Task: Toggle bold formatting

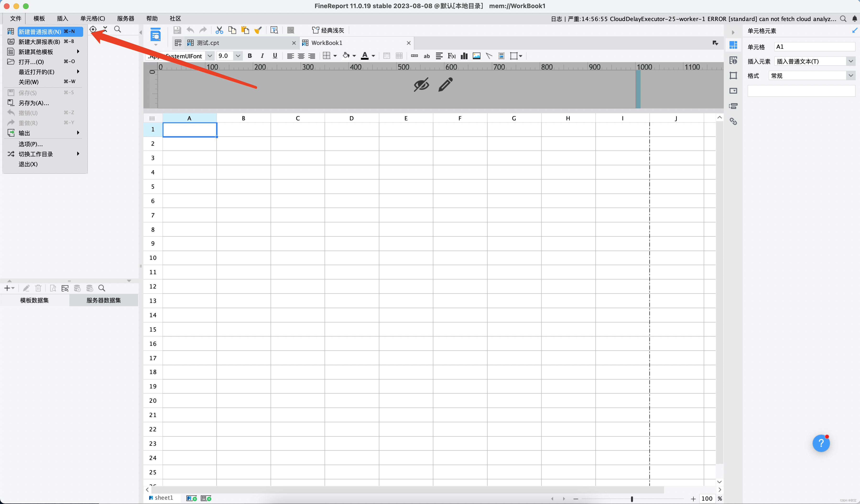Action: tap(250, 56)
